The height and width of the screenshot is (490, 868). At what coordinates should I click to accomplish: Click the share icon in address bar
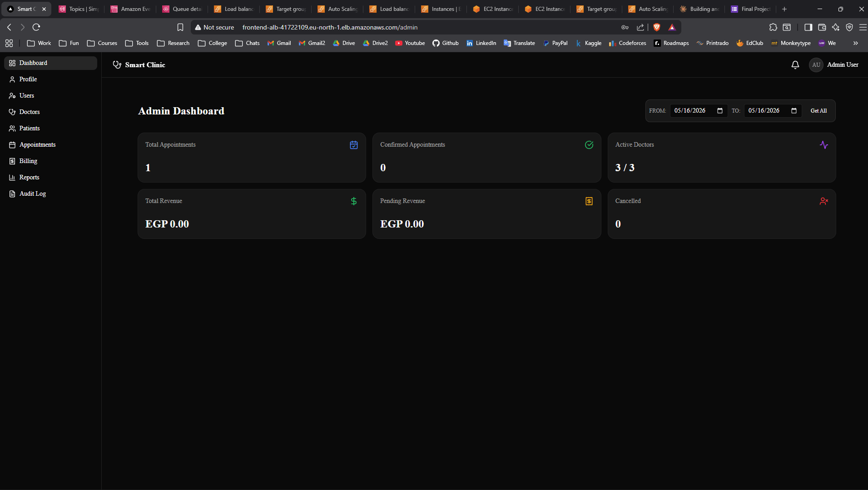(640, 27)
